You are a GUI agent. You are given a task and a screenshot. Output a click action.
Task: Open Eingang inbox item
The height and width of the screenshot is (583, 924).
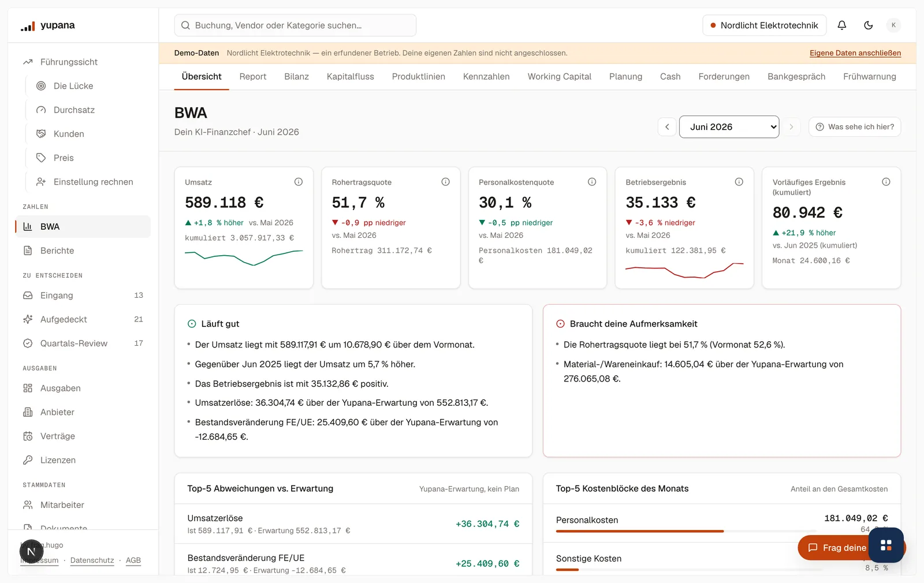coord(83,296)
